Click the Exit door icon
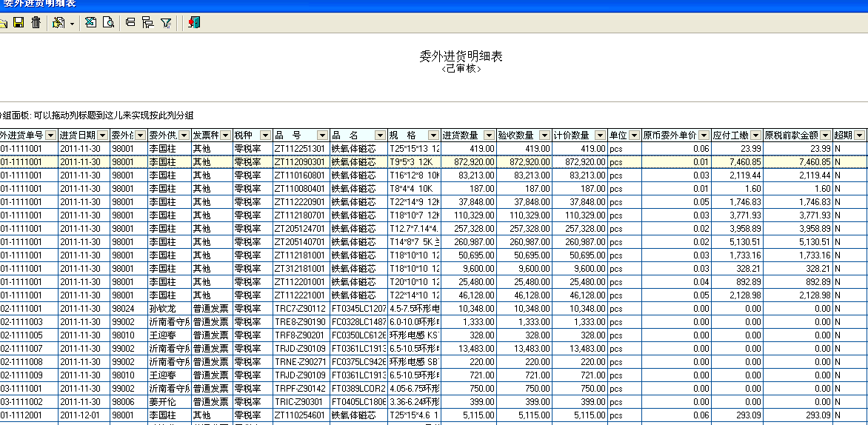This screenshot has width=868, height=425. pyautogui.click(x=194, y=23)
